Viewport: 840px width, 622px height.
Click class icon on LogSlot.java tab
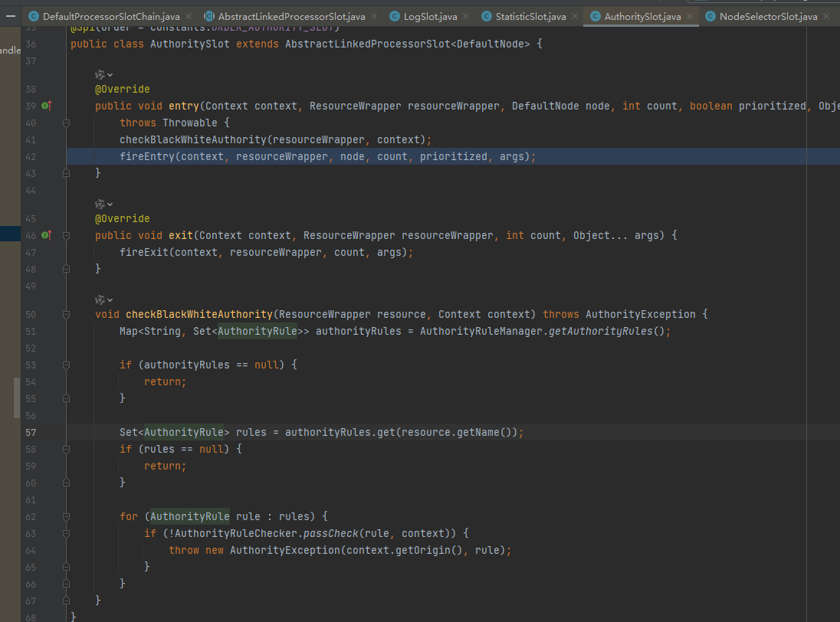[394, 17]
